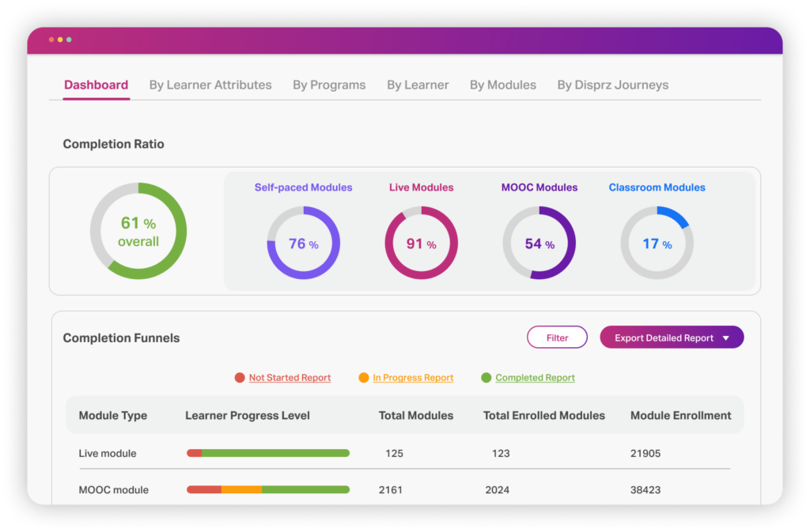Click the green Completed legend dot

[x=485, y=378]
